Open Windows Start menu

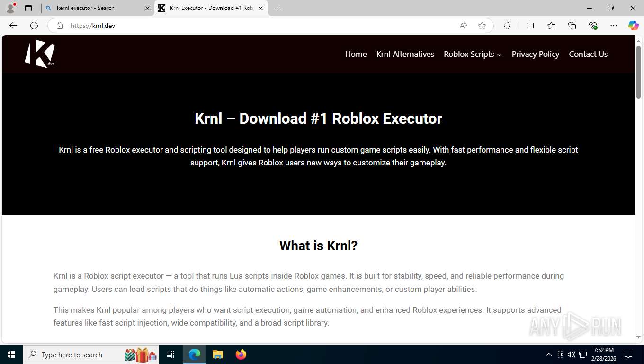11,355
